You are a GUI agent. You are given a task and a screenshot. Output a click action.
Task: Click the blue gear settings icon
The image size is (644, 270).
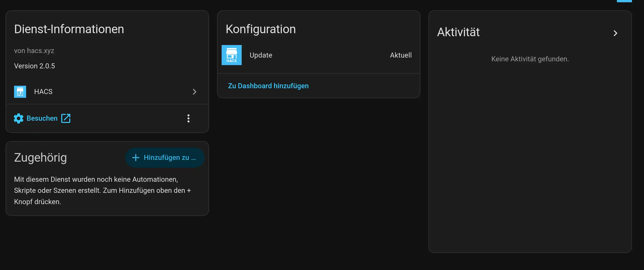click(19, 118)
